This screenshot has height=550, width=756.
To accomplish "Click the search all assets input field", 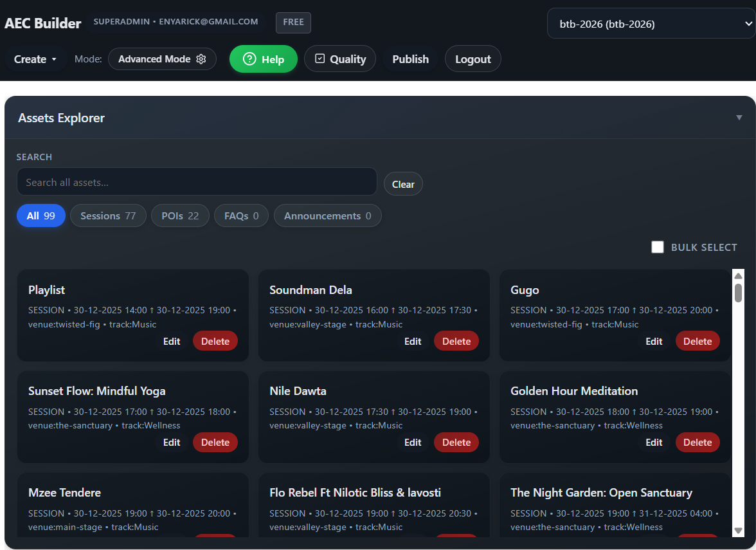I will [197, 181].
